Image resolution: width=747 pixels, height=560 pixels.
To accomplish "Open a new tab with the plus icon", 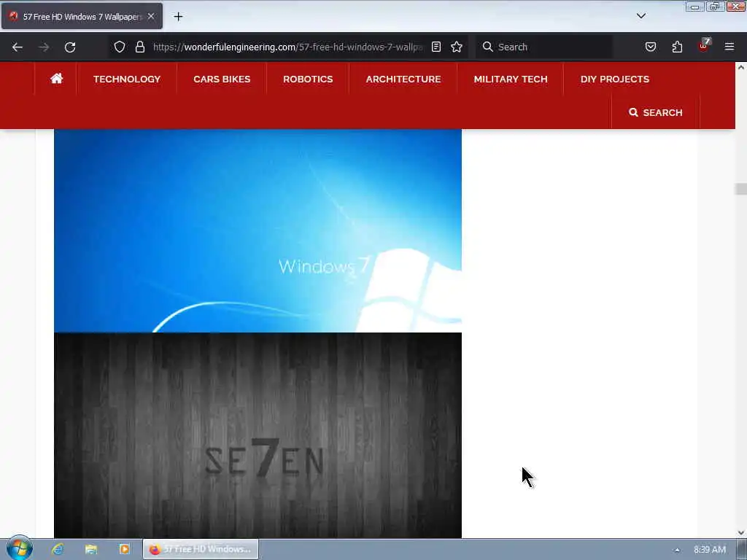I will pyautogui.click(x=178, y=17).
